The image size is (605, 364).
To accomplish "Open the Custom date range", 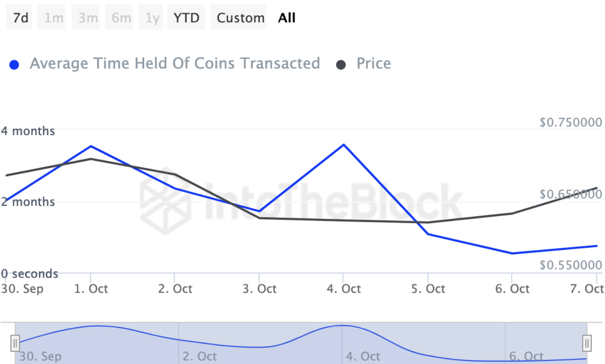I will (x=240, y=18).
